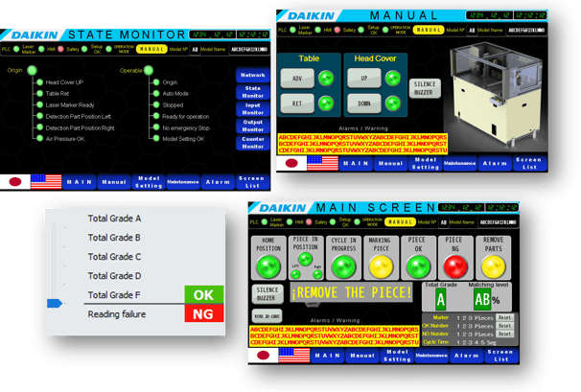Click the alarm message box in Manual window
The width and height of the screenshot is (581, 392).
click(x=362, y=144)
